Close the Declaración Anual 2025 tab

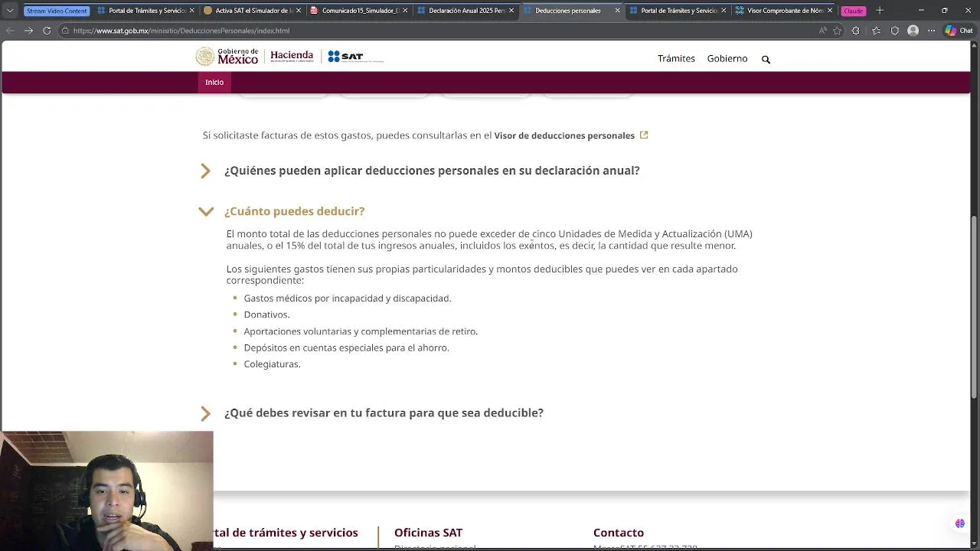pos(511,11)
